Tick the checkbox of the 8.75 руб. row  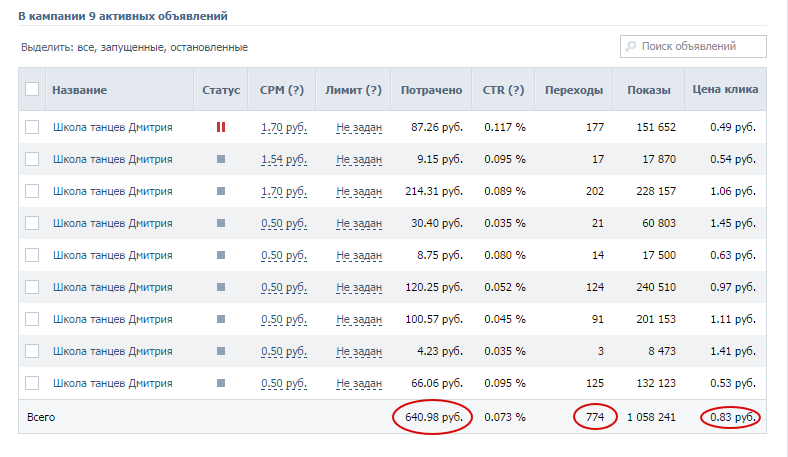click(x=32, y=255)
